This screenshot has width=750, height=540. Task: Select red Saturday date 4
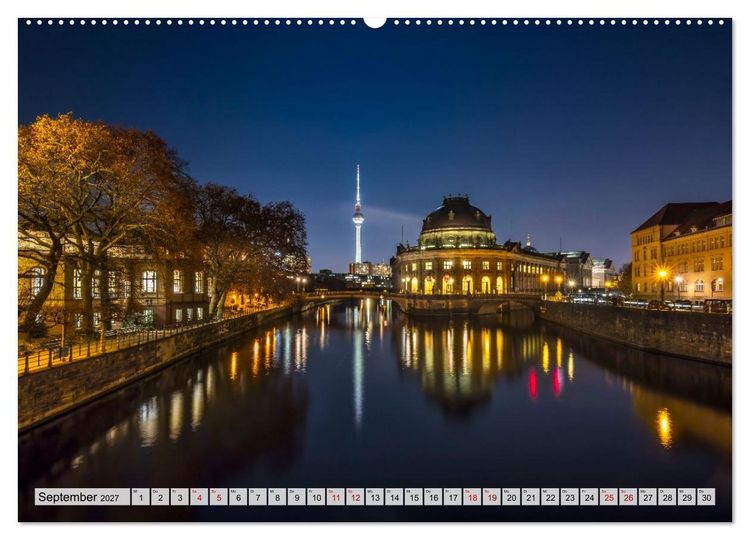coord(199,496)
